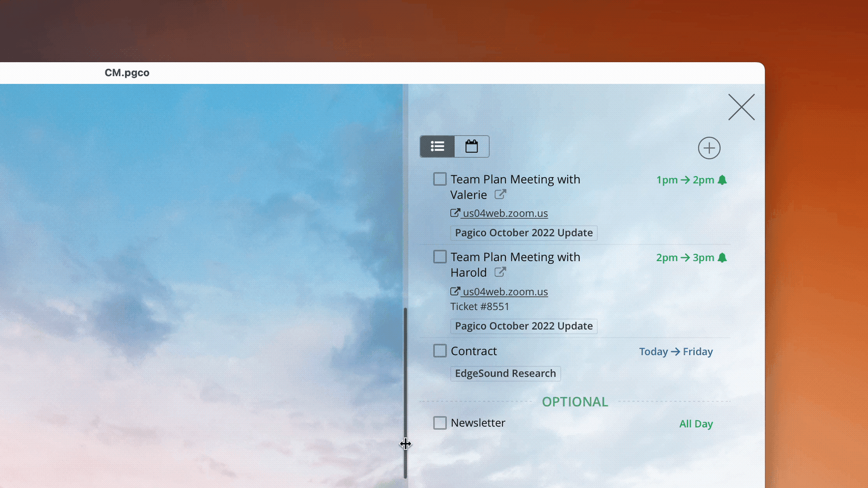Screen dimensions: 868x488
Task: Click the Ticket #8551 note
Action: tap(480, 306)
